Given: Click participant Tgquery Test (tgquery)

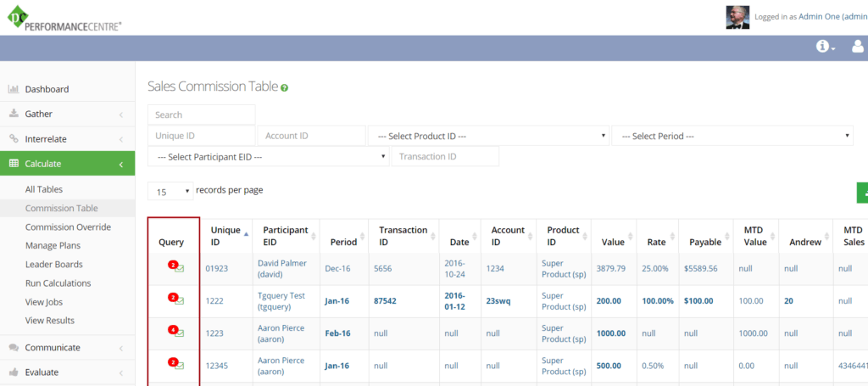Looking at the screenshot, I should click(281, 300).
